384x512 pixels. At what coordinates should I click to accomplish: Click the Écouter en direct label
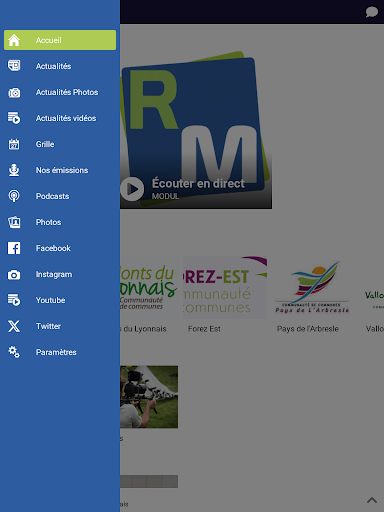point(198,183)
